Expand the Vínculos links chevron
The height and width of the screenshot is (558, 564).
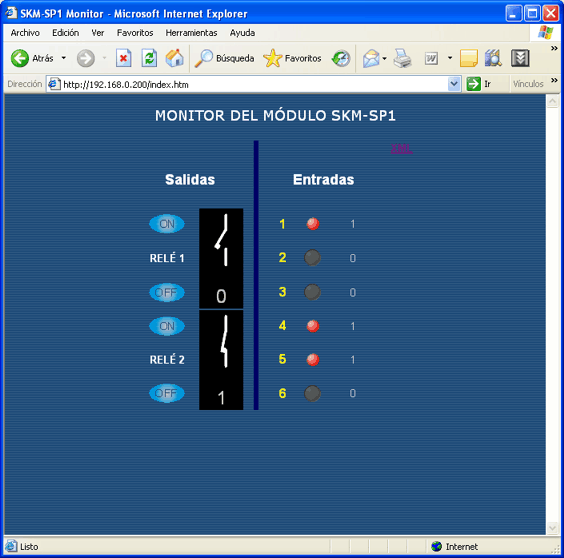(554, 80)
